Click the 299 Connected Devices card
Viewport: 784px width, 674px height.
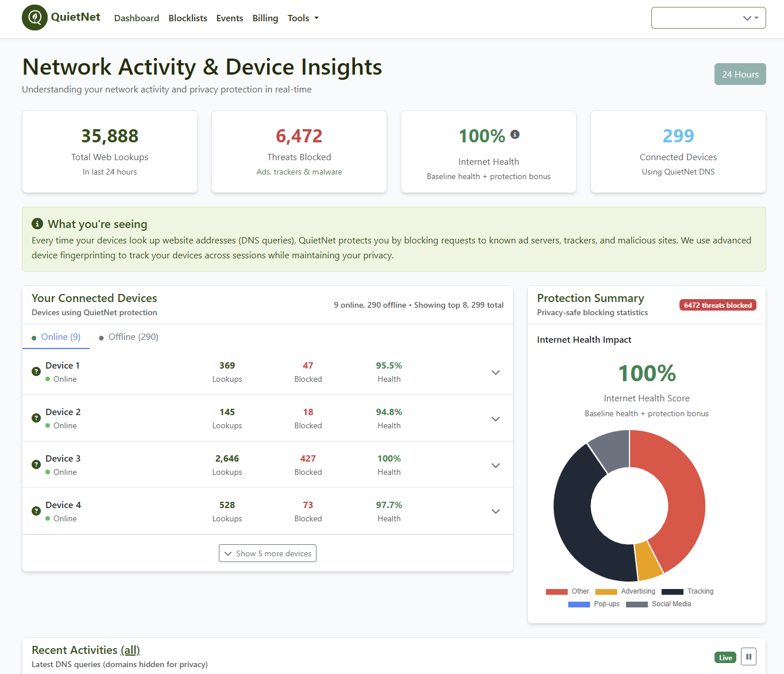tap(678, 152)
